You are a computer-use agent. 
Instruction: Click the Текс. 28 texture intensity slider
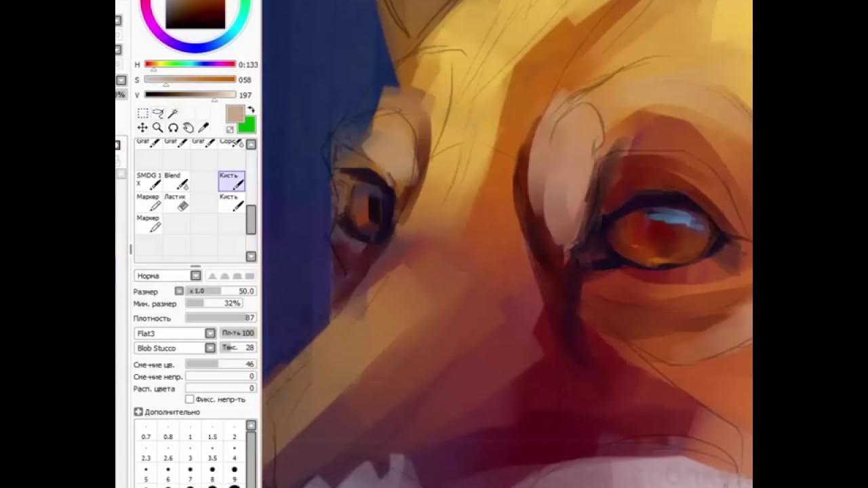tap(238, 348)
